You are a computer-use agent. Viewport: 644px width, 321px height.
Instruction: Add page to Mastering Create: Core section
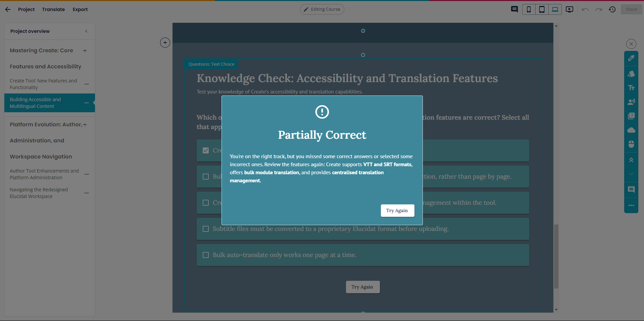coord(85,51)
